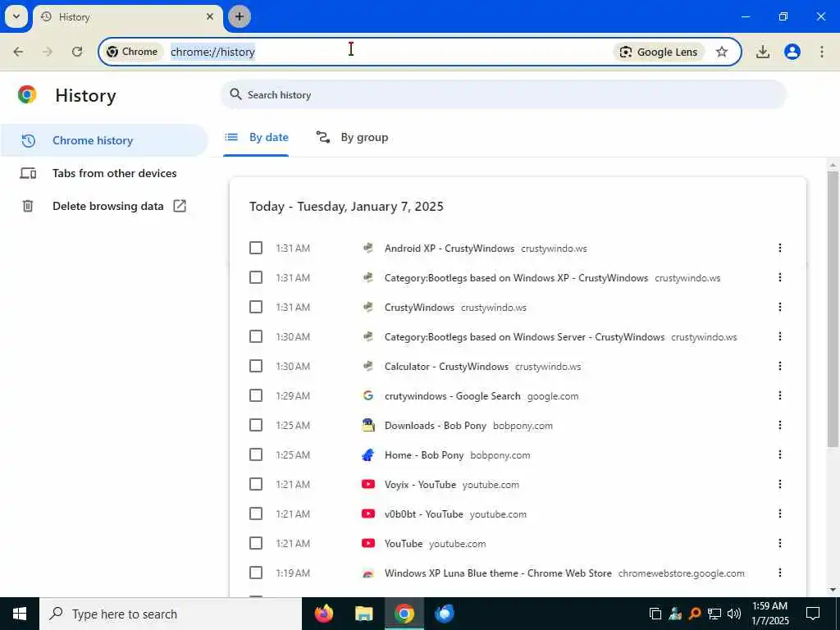Open a new tab with plus button
This screenshot has height=630, width=840.
[x=240, y=16]
